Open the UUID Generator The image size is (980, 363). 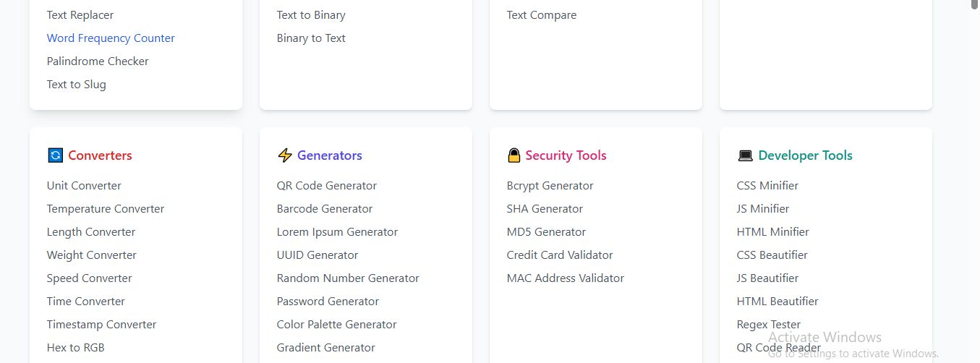click(x=318, y=255)
